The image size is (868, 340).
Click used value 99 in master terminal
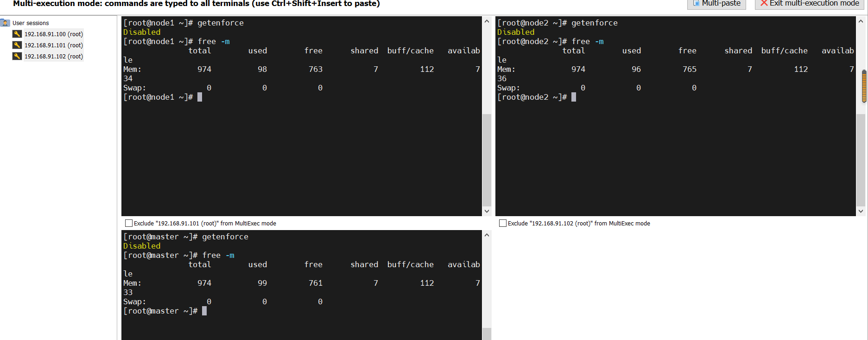(x=262, y=283)
